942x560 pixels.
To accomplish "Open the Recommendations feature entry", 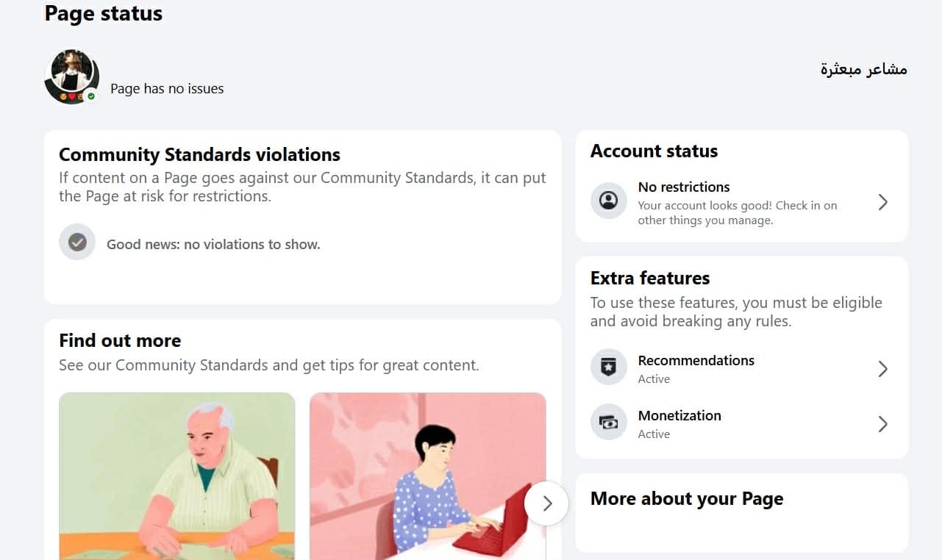I will 742,368.
